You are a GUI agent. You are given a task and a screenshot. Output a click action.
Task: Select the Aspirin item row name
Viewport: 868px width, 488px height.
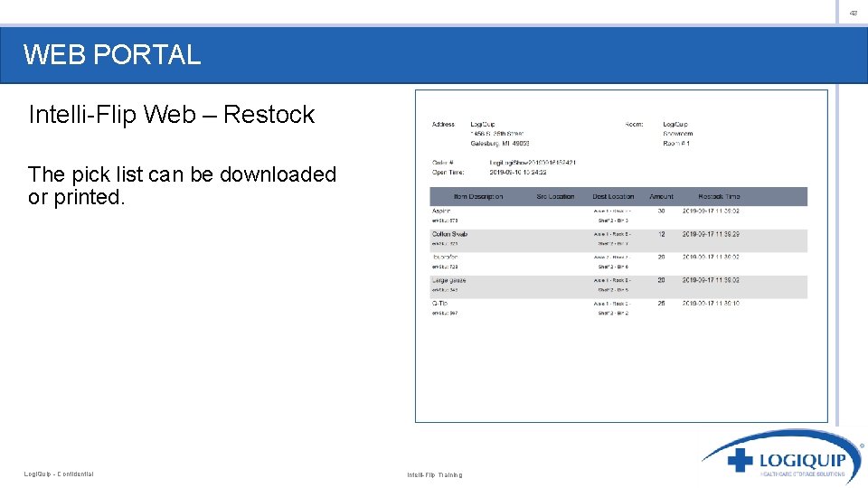click(441, 211)
